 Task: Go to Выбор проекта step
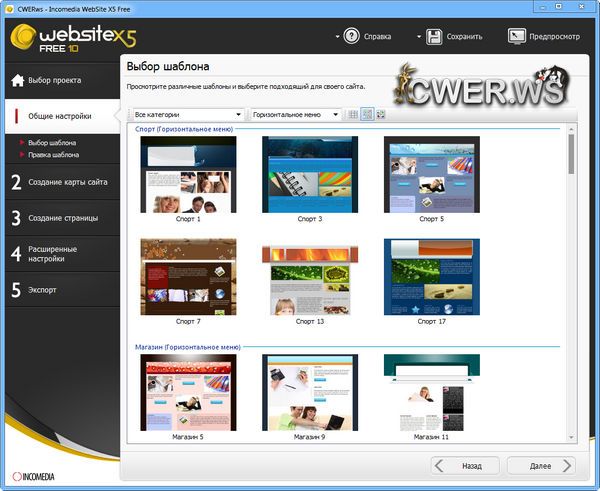[x=62, y=80]
